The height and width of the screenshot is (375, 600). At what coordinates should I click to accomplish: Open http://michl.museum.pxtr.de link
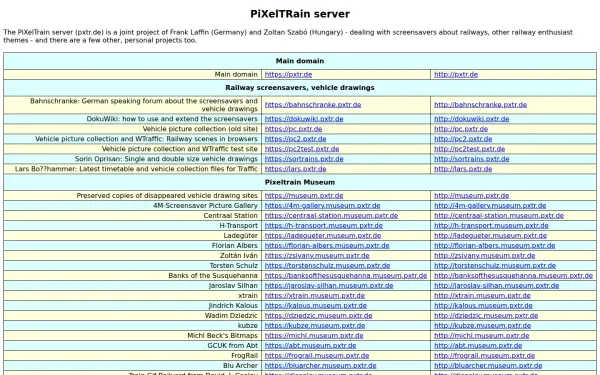(481, 336)
